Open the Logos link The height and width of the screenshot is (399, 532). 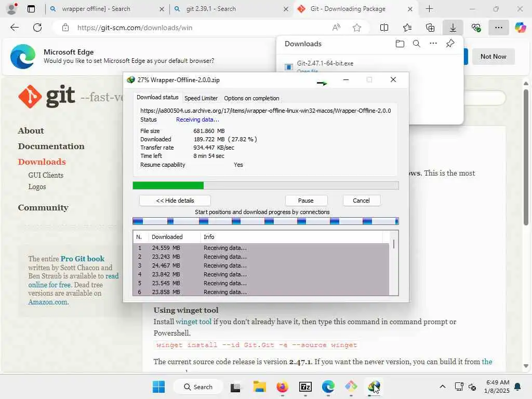(37, 187)
